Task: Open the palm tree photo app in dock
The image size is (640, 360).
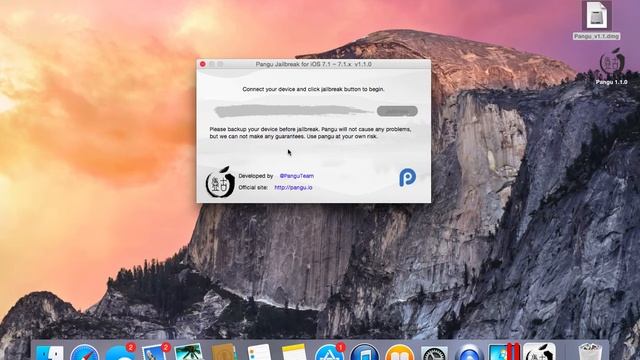Action: [189, 353]
